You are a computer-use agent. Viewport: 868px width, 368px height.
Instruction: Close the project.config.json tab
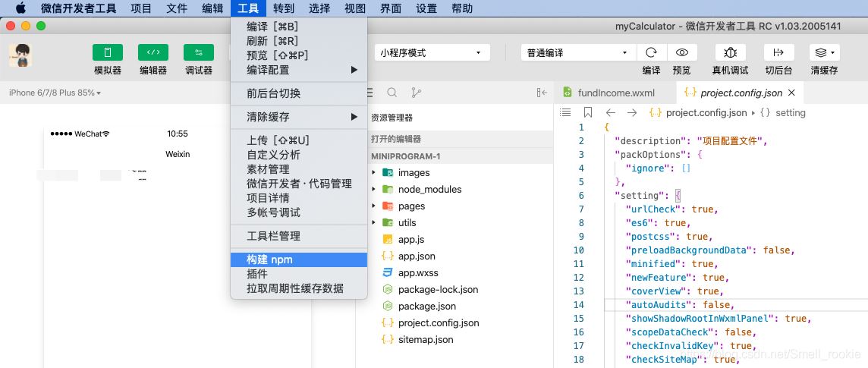[791, 93]
